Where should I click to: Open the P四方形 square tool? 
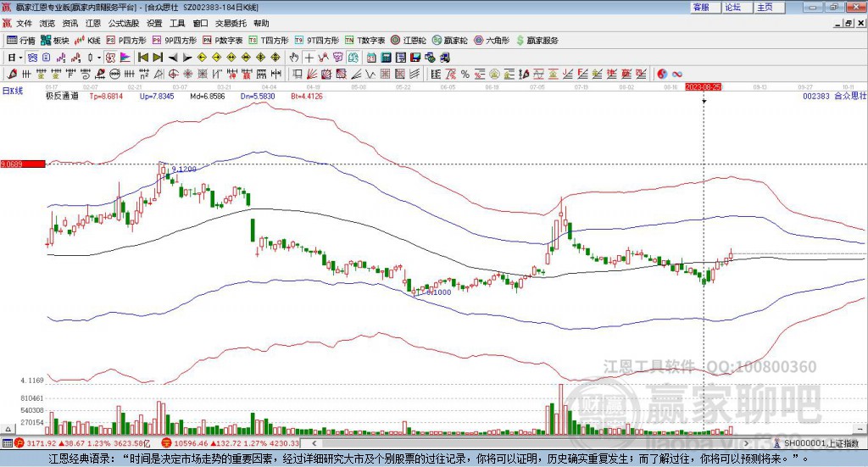click(x=125, y=41)
